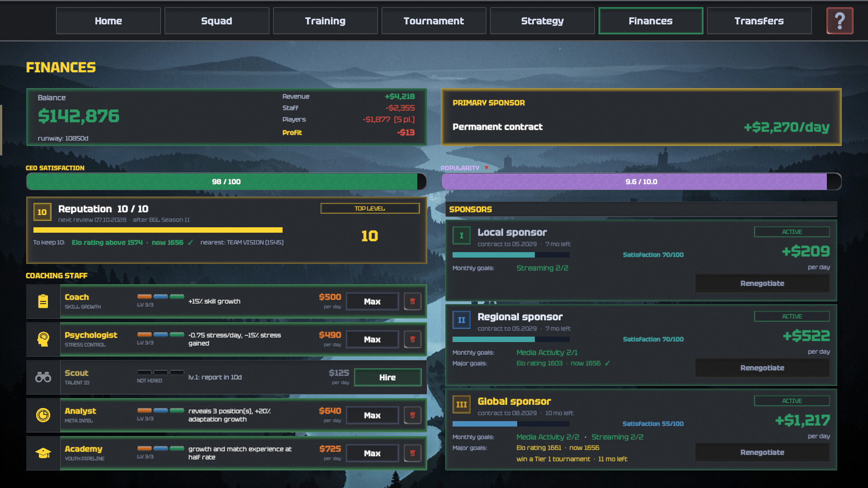The image size is (868, 488).
Task: Click the Regional sponsor ACTIVE badge
Action: (792, 316)
